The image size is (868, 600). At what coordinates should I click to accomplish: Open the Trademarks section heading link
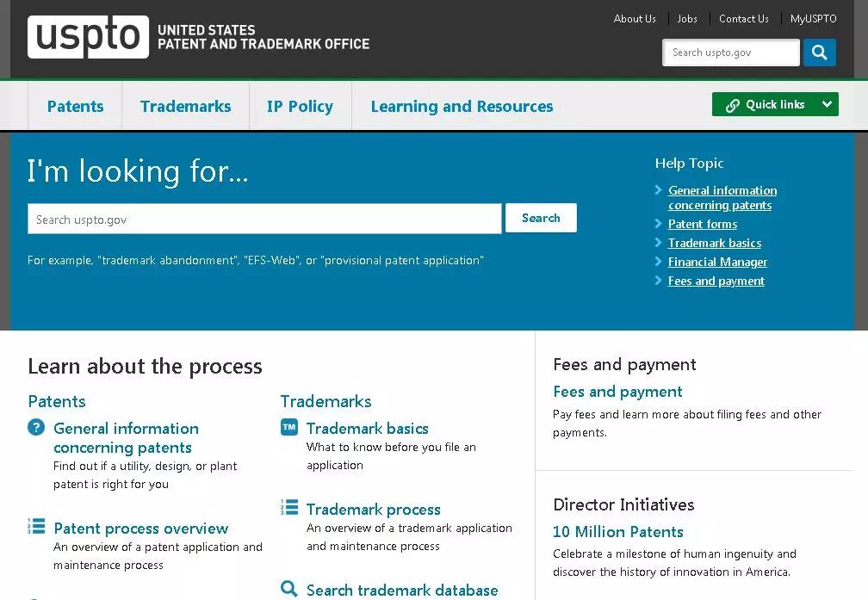pos(326,401)
